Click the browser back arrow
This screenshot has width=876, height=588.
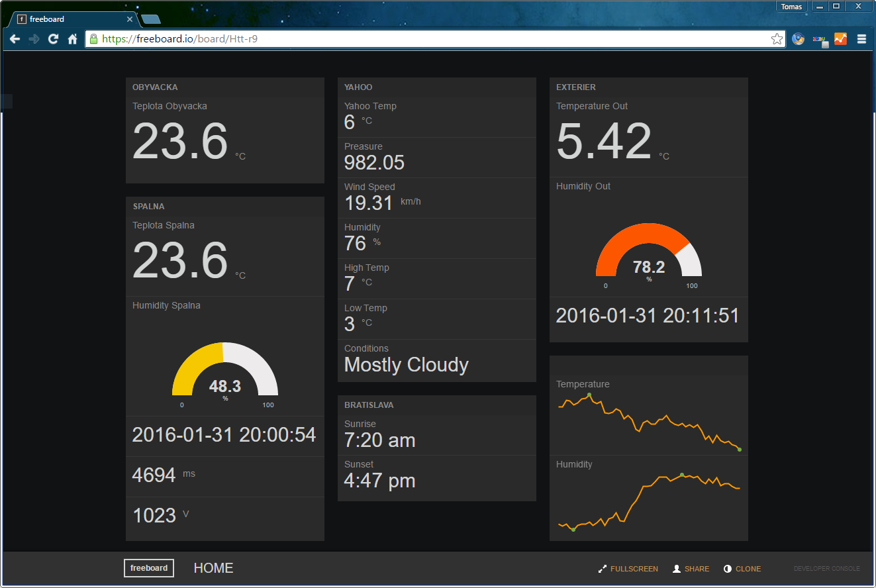(15, 39)
